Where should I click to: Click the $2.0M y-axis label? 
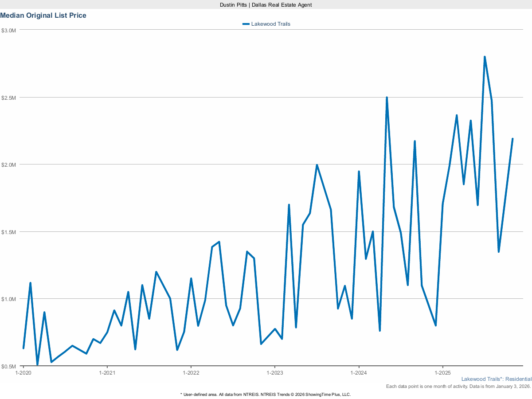9,164
